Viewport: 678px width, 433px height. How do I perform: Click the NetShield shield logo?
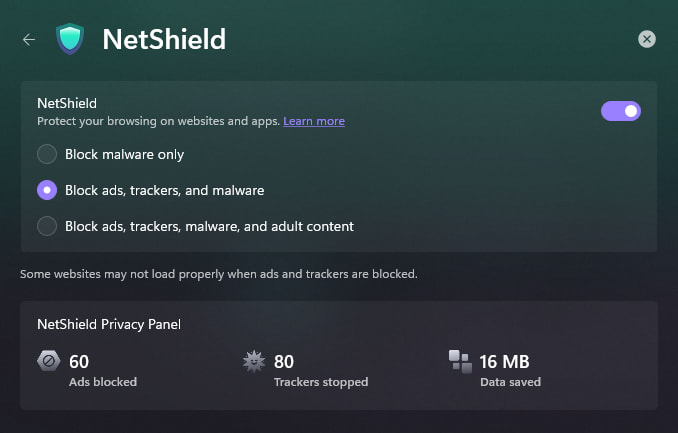coord(70,39)
